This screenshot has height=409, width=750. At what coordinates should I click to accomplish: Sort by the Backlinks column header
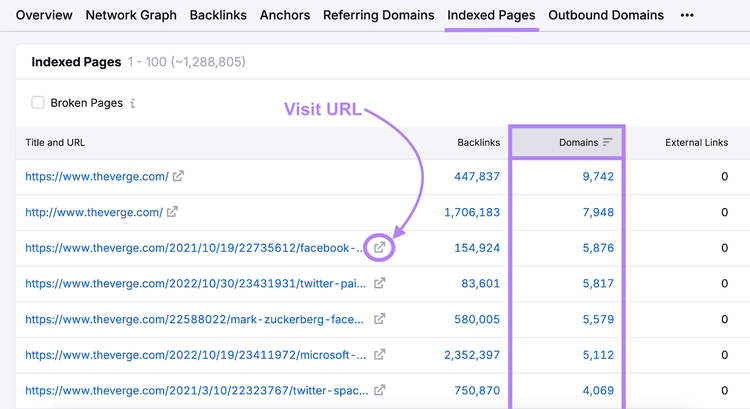click(478, 143)
